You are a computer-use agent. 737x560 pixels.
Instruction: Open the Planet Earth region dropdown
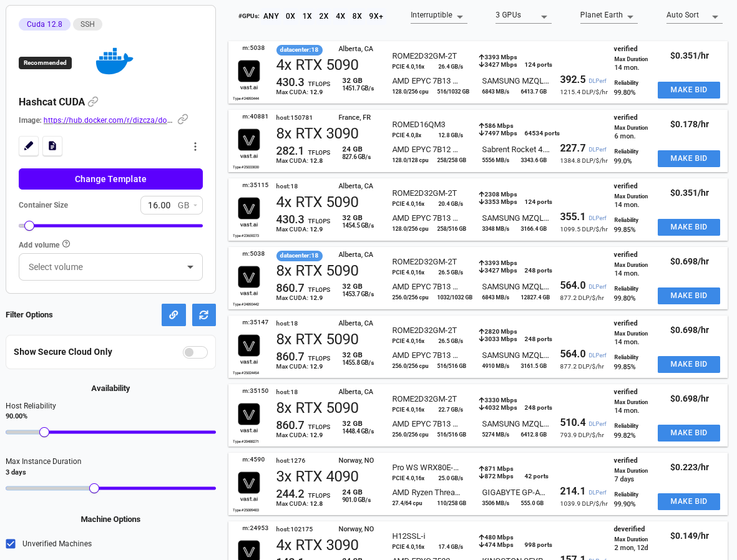[608, 16]
